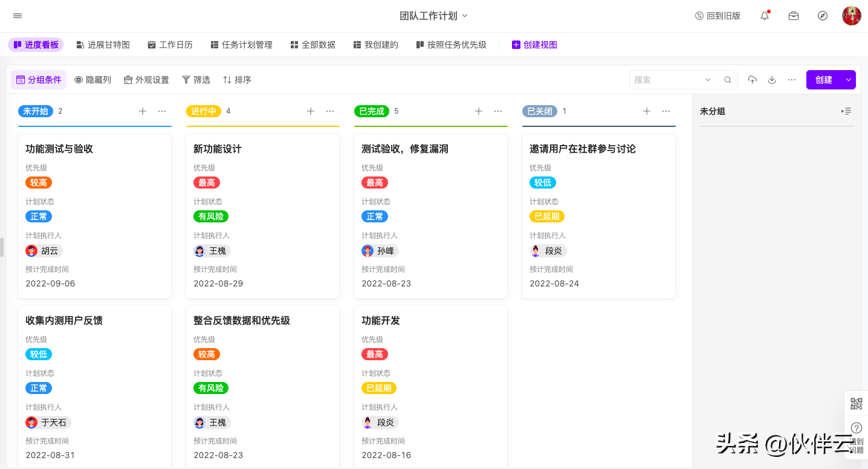Switch to 进展甘特图 view tab
868x469 pixels.
(x=103, y=45)
